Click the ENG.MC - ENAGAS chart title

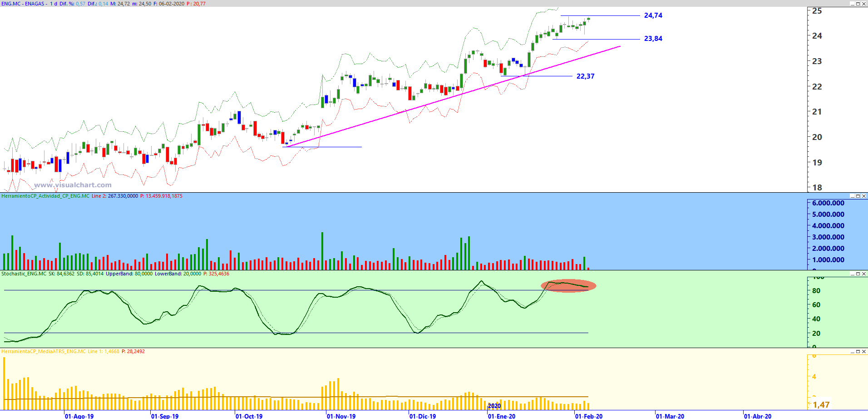coord(23,4)
